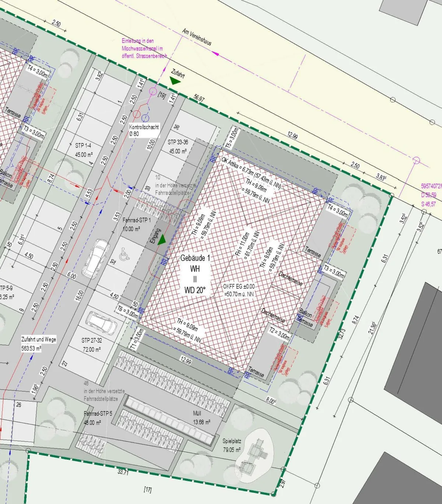Click parking space number 27
The height and width of the screenshot is (504, 442).
(x=64, y=364)
